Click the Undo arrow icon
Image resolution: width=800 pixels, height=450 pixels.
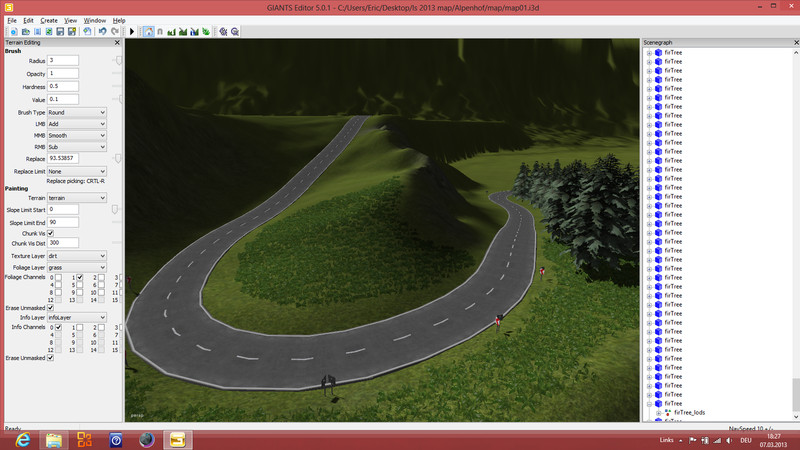[x=103, y=32]
